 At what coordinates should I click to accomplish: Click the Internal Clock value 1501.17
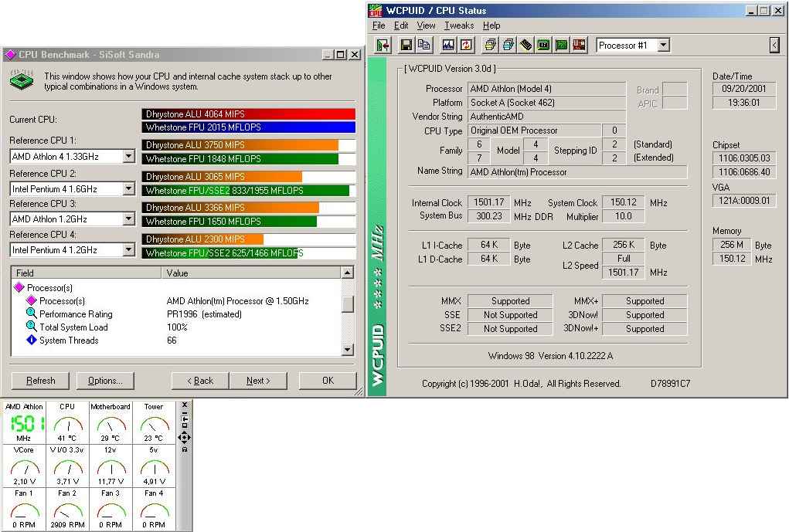(488, 202)
